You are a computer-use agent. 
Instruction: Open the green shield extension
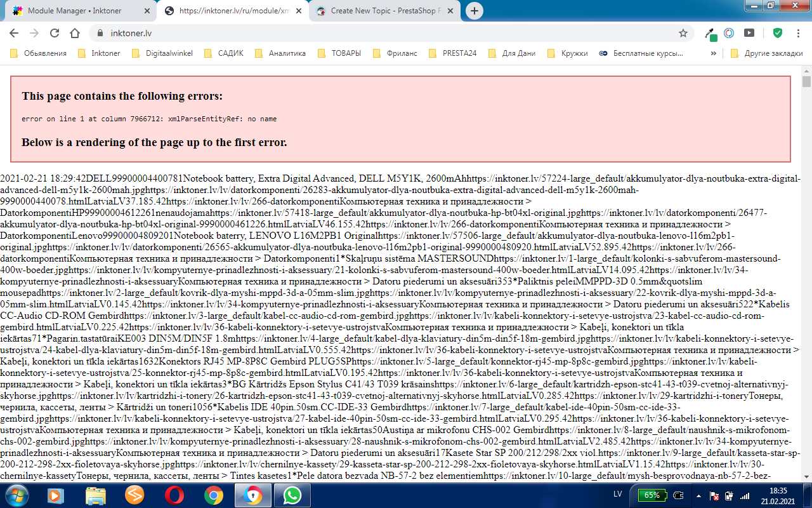(777, 33)
